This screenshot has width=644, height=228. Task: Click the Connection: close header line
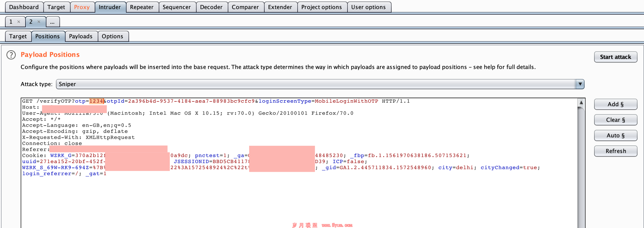click(52, 144)
